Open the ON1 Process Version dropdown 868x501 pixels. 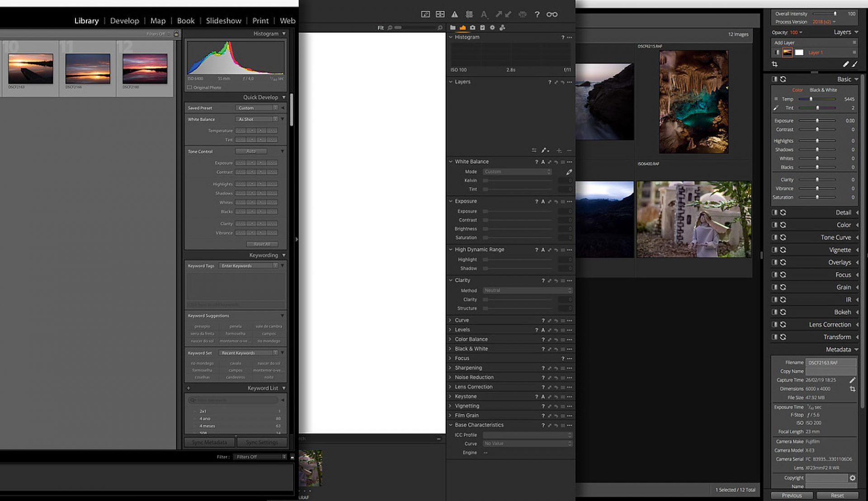[824, 22]
